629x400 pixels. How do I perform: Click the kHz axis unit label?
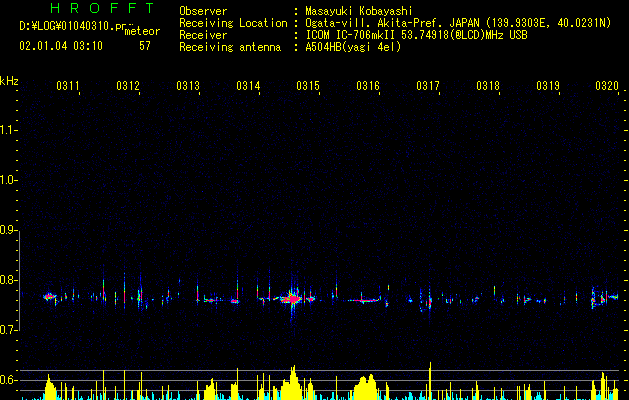[x=9, y=81]
